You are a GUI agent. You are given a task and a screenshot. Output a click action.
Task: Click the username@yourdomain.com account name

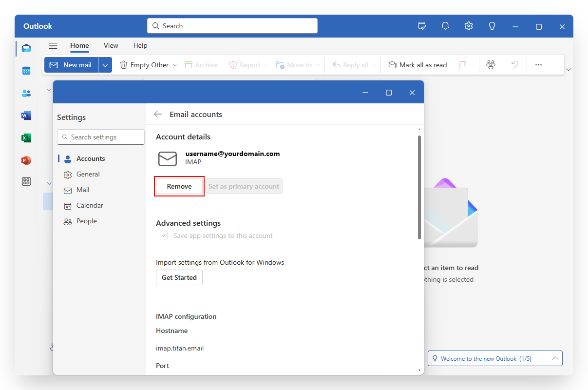[x=232, y=154]
